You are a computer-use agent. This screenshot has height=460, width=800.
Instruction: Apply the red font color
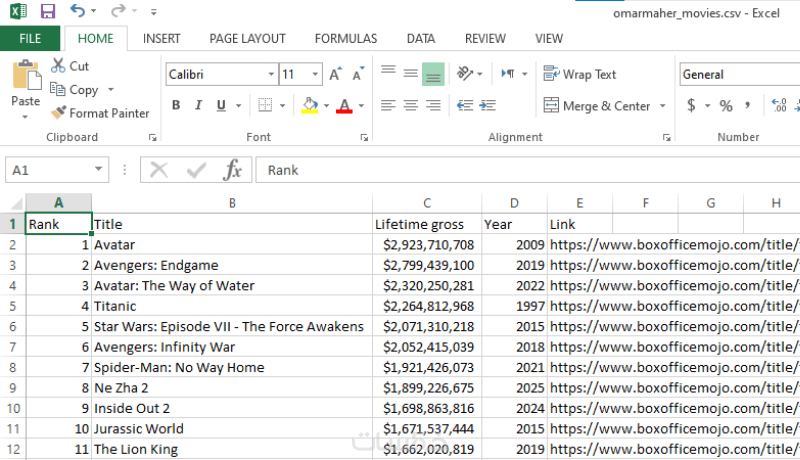344,105
